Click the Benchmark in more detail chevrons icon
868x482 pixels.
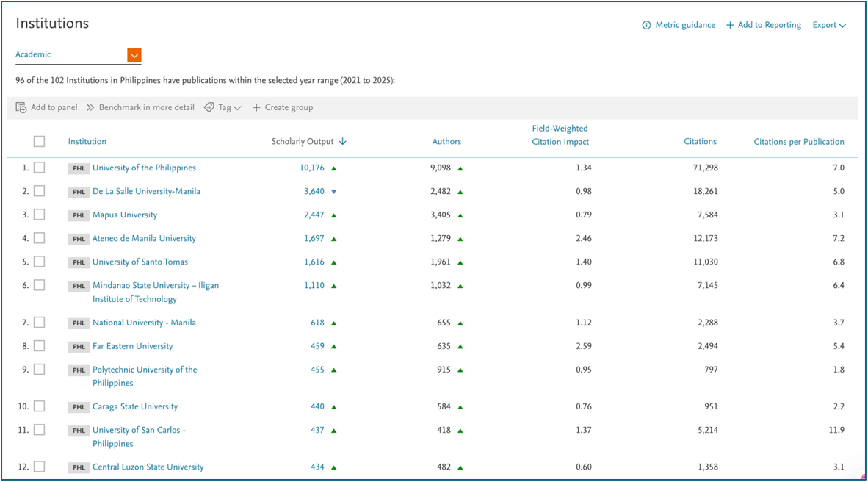(90, 107)
